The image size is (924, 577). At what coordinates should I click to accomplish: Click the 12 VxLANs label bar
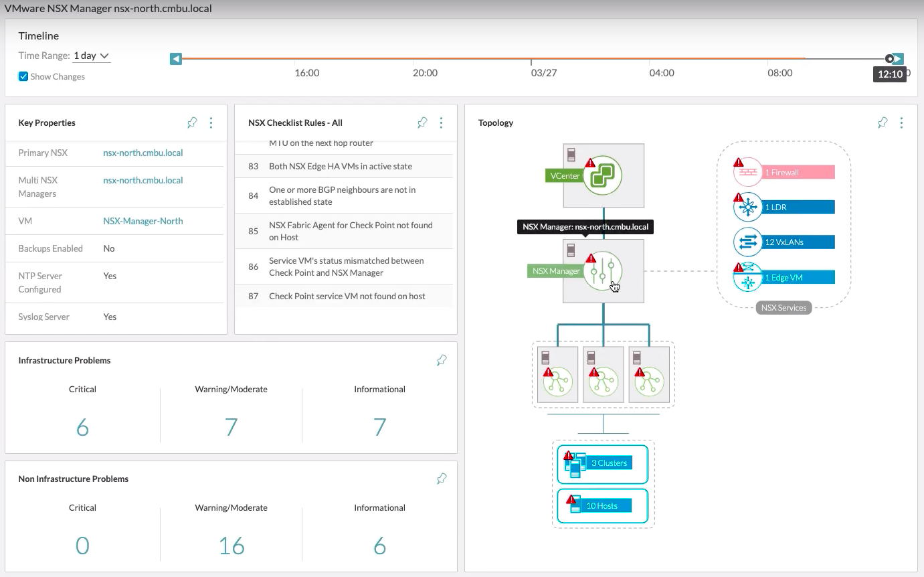[x=798, y=242]
